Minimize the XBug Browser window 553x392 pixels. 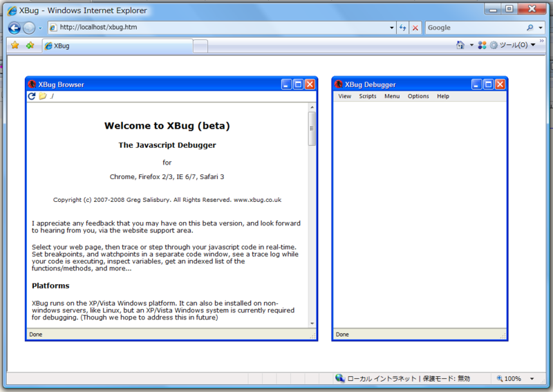(x=286, y=84)
